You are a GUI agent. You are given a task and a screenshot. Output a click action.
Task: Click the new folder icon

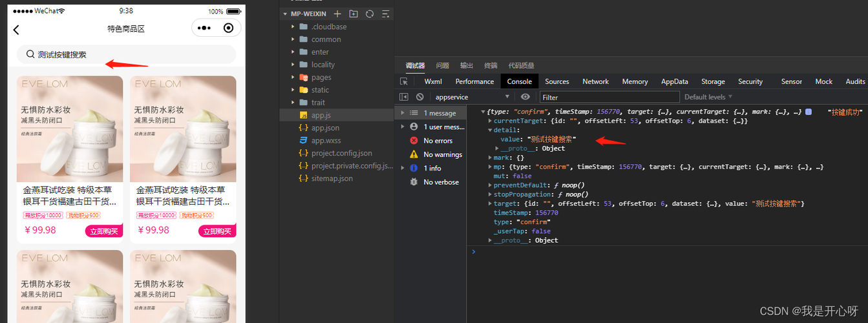coord(354,14)
